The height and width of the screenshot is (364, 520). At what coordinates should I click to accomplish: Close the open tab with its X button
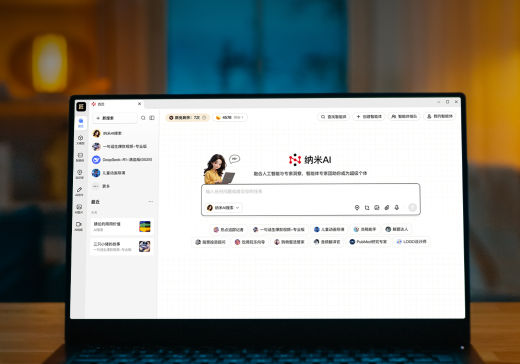pos(139,104)
